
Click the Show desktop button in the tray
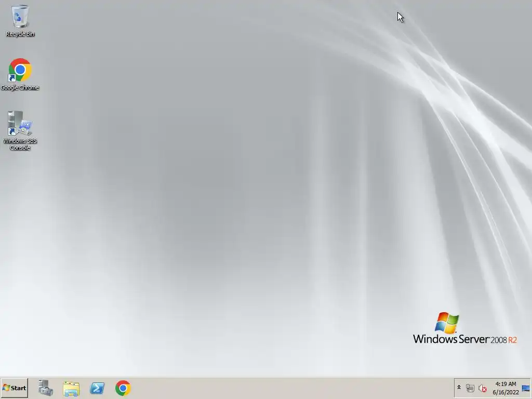tap(526, 388)
